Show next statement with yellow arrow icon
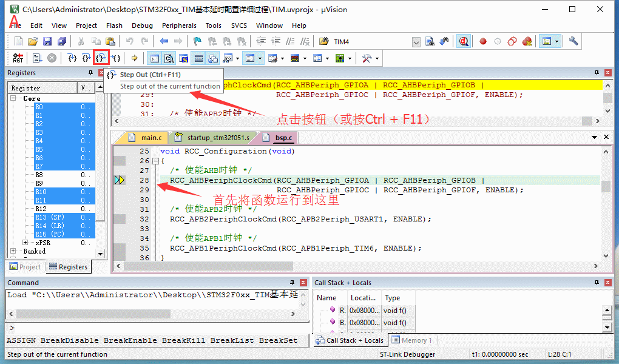The width and height of the screenshot is (619, 364). 135,58
